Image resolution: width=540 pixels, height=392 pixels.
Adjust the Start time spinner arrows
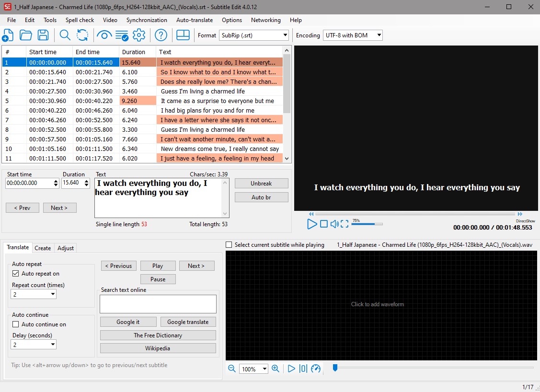(56, 183)
